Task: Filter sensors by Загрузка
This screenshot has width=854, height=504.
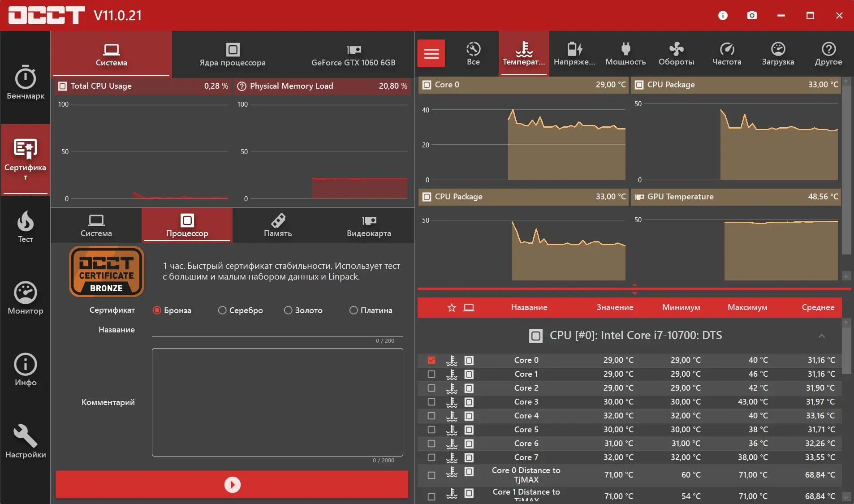Action: click(778, 54)
